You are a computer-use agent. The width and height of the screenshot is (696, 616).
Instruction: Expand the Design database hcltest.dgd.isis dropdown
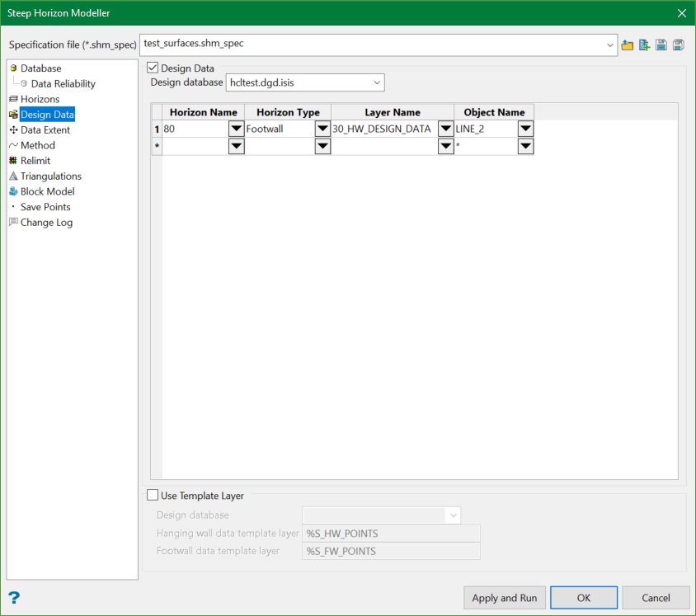tap(377, 82)
